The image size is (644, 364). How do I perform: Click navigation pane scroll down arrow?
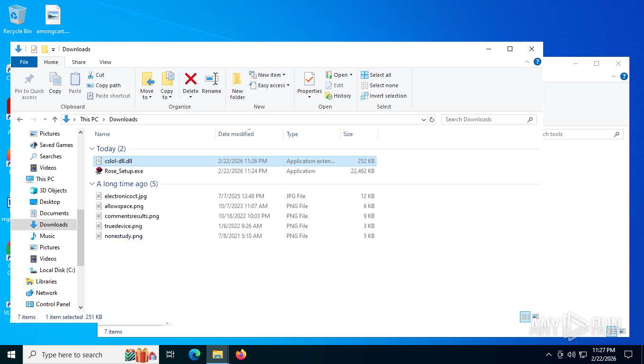point(80,308)
